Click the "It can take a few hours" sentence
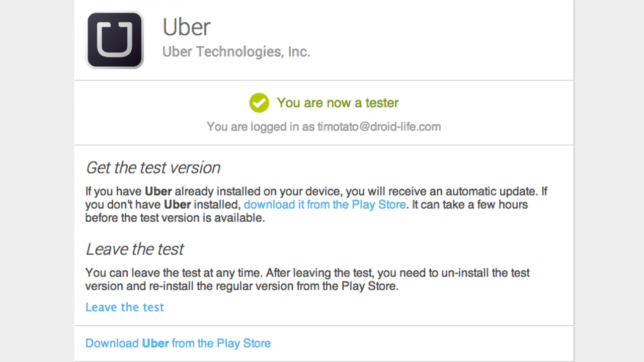 pyautogui.click(x=468, y=205)
